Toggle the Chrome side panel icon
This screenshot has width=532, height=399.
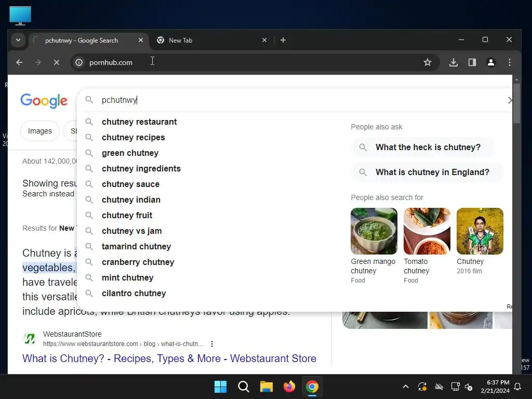(472, 62)
